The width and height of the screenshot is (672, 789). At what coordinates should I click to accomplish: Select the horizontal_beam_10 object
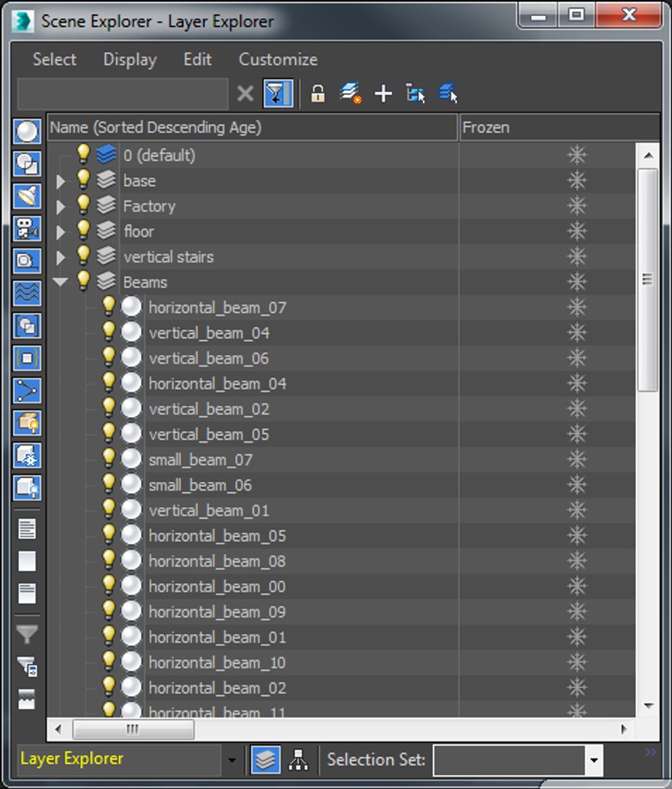(217, 662)
